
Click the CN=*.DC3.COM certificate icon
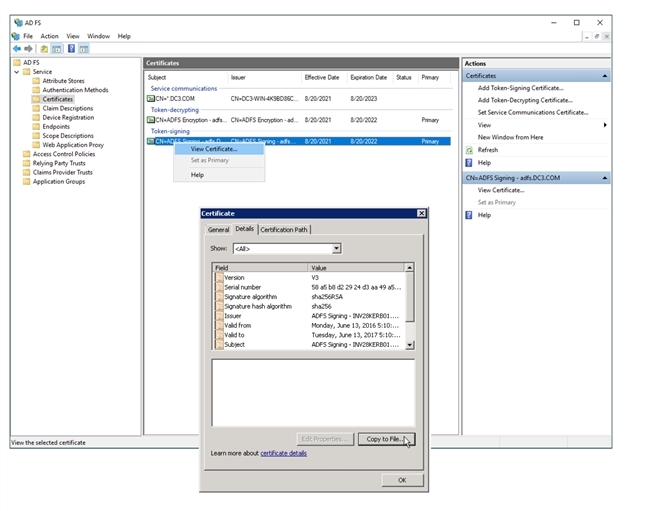[150, 99]
